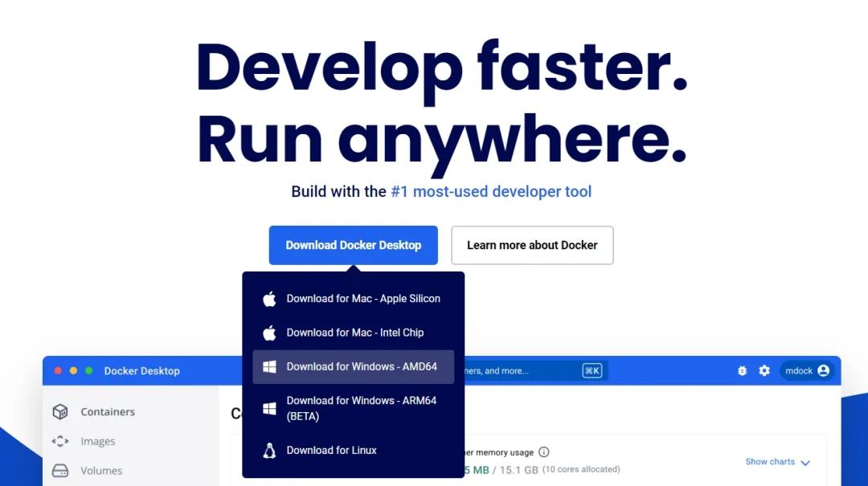The width and height of the screenshot is (868, 486).
Task: Click the Apple logo beside Apple Silicon
Action: click(x=269, y=299)
